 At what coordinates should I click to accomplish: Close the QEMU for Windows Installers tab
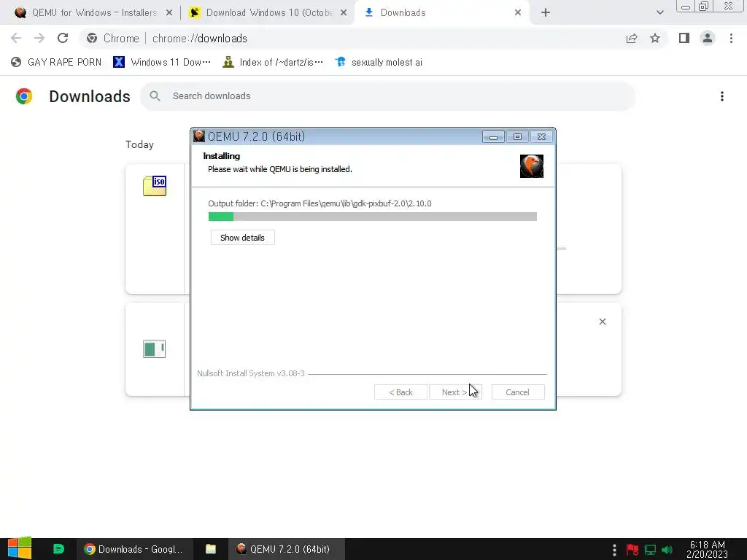(169, 13)
